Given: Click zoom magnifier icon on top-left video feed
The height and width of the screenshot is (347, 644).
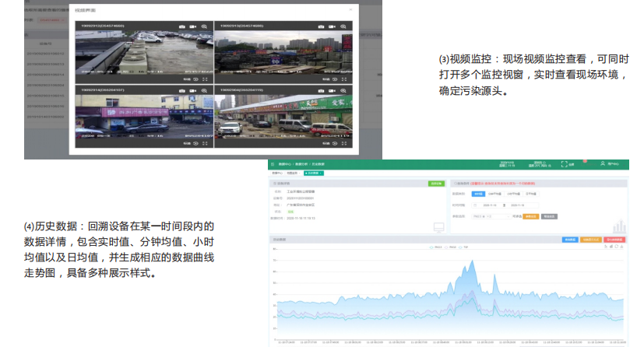Looking at the screenshot, I should [x=204, y=26].
